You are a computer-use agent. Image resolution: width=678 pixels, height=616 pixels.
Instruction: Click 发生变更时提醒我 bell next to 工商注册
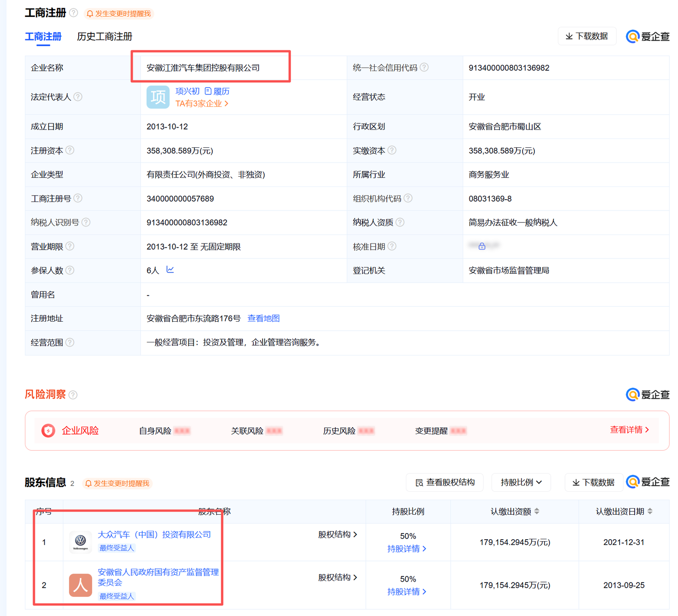(119, 14)
